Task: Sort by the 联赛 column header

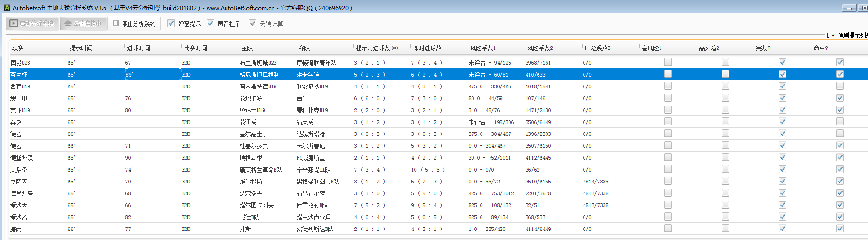Action: point(18,48)
